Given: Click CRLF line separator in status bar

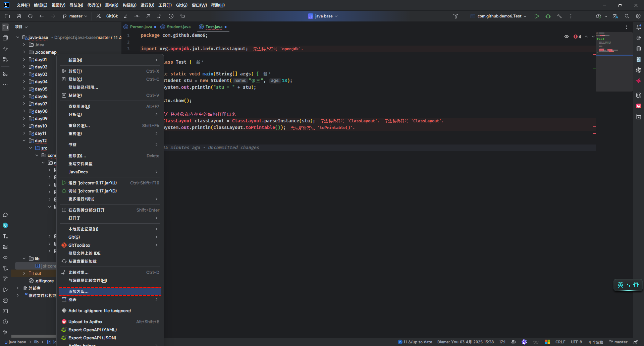Looking at the screenshot, I should [x=560, y=342].
